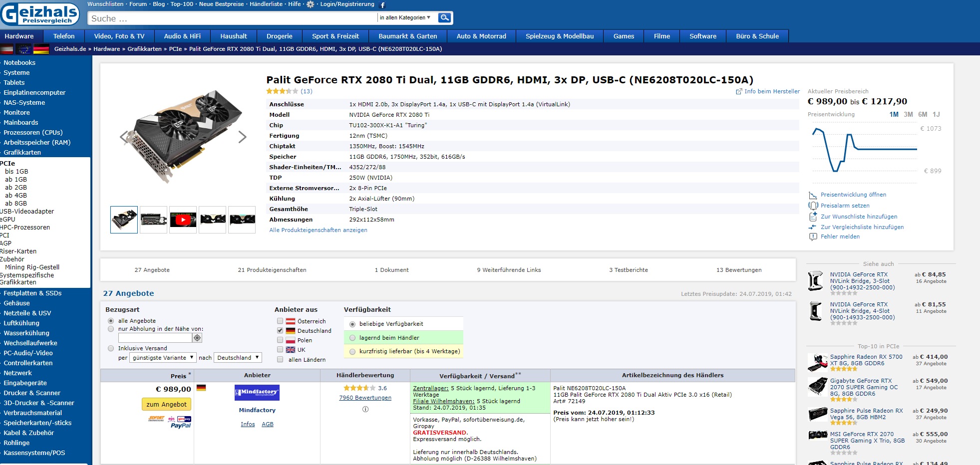The width and height of the screenshot is (980, 465).
Task: Click Gigabyte RTX 2070 SUPER product image
Action: [x=818, y=387]
